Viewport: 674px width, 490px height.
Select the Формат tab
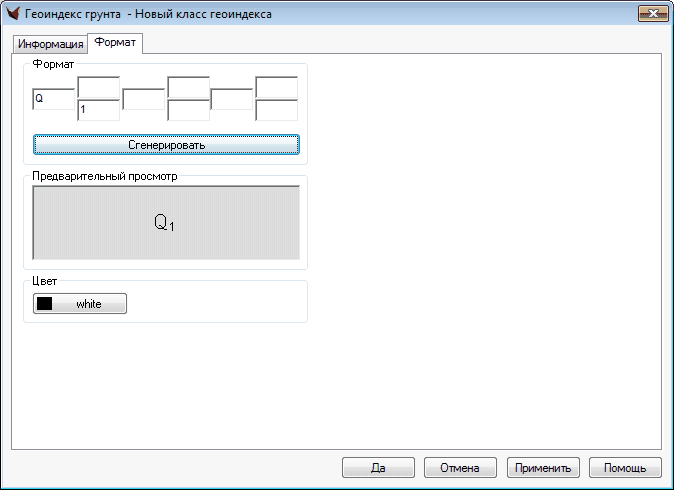[115, 44]
